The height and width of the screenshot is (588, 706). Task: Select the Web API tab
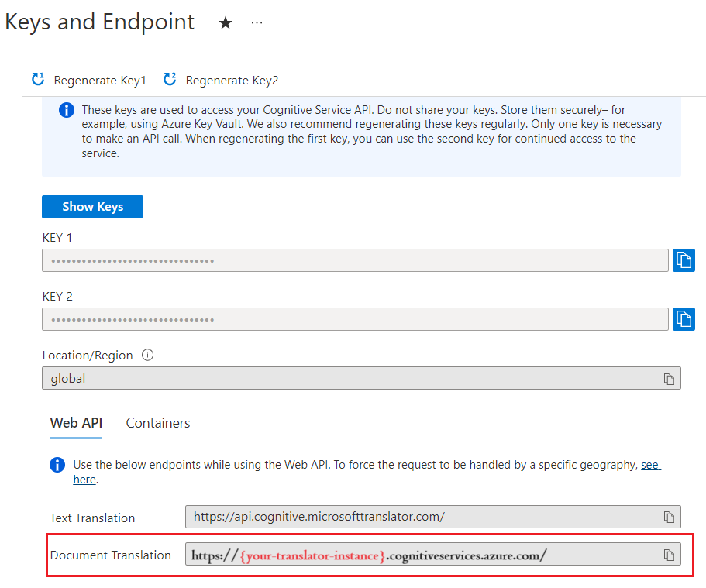point(75,423)
